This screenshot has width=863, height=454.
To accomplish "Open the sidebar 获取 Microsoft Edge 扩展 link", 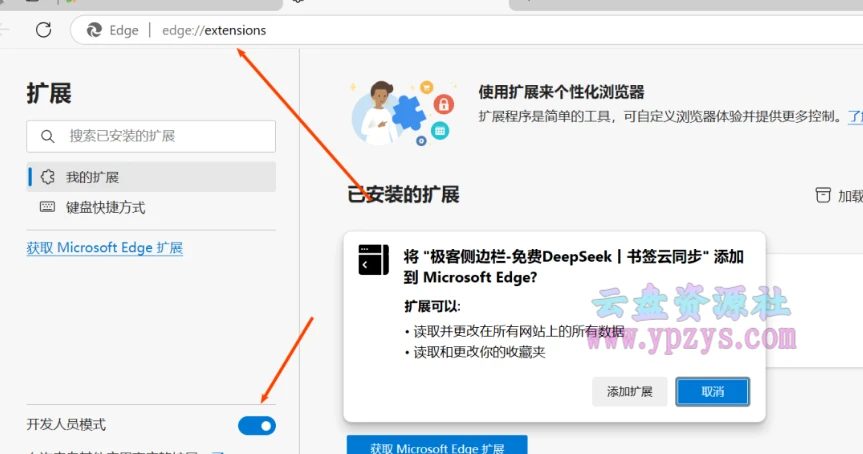I will (105, 248).
